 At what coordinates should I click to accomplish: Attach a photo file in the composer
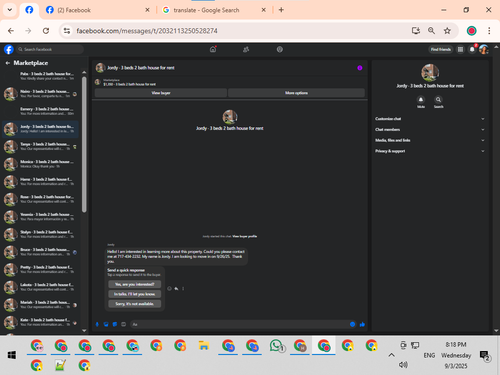pos(106,324)
